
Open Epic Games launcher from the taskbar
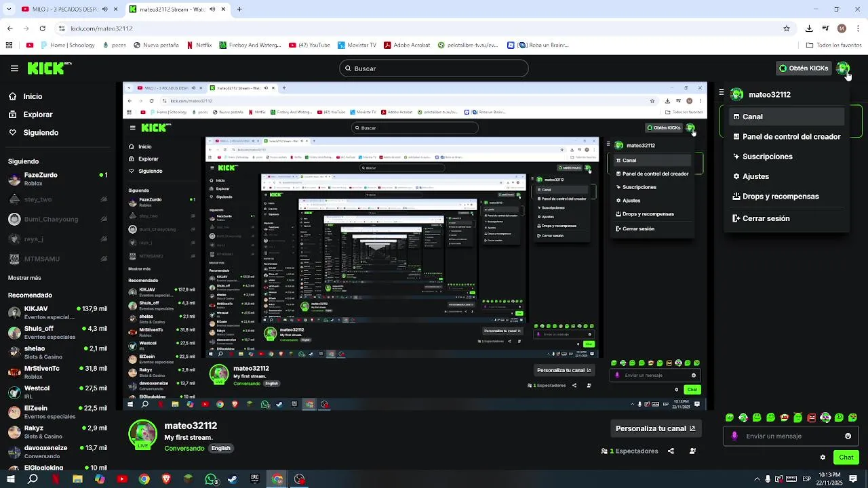(255, 479)
